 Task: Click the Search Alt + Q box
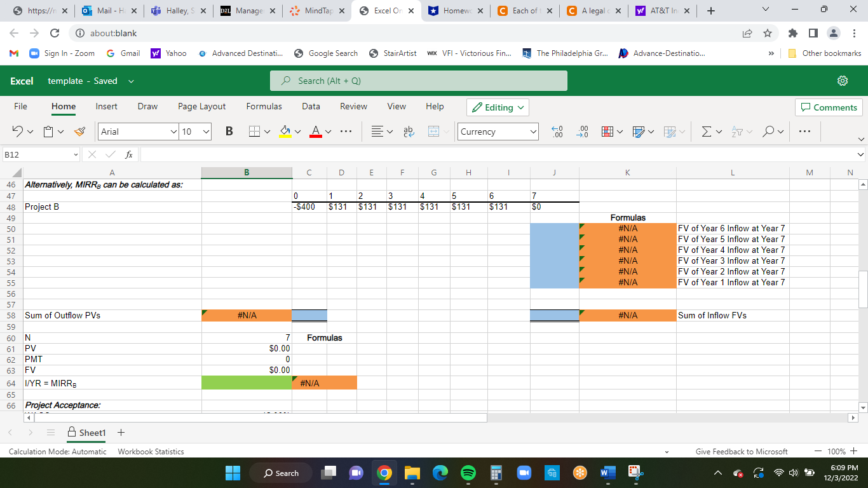click(419, 81)
